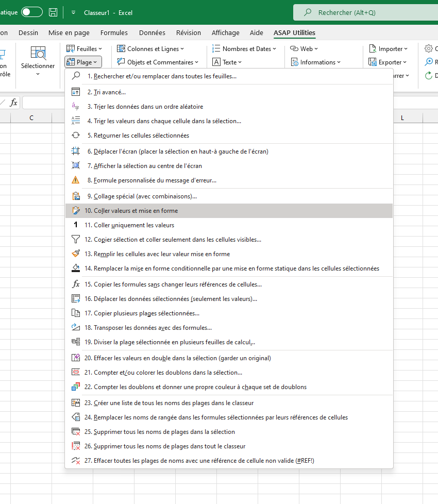The image size is (438, 504).
Task: Click the warning triangle icon for Formule personnalisée
Action: pyautogui.click(x=76, y=180)
